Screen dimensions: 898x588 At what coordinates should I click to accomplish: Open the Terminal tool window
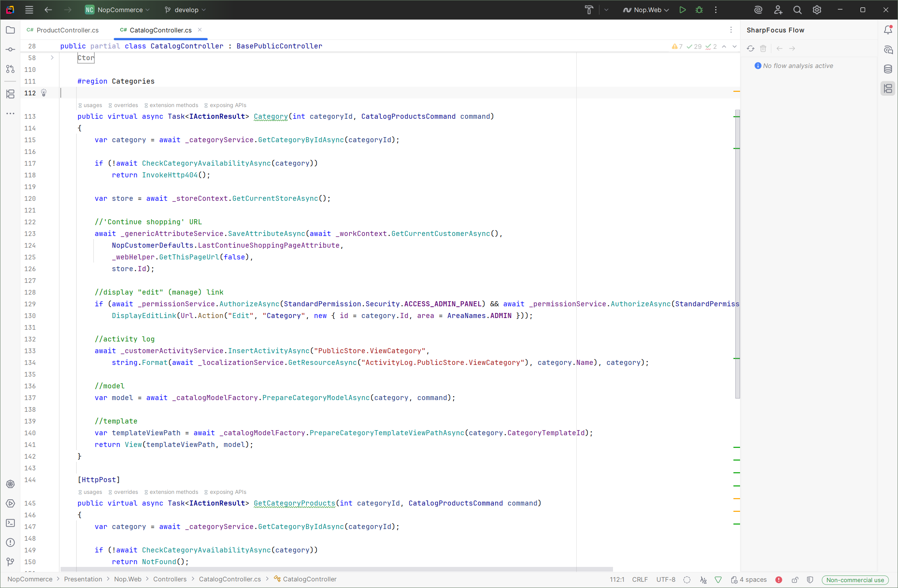tap(11, 523)
